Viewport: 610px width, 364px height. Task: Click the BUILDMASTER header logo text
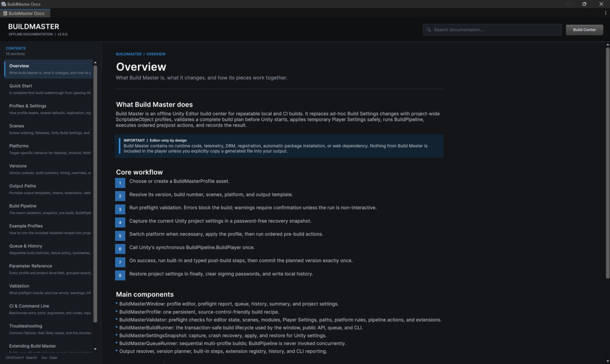point(34,26)
